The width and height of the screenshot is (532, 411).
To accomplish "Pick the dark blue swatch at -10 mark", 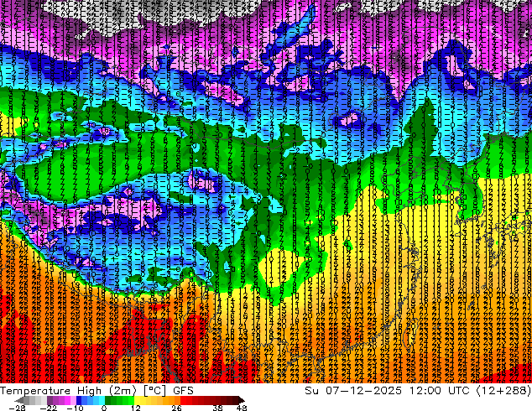I will pyautogui.click(x=79, y=400).
